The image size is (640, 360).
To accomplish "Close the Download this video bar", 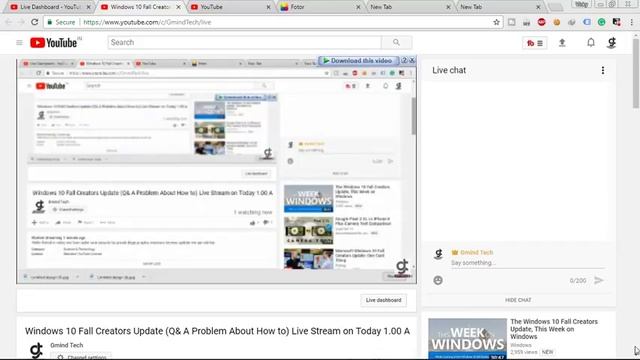I will [412, 60].
